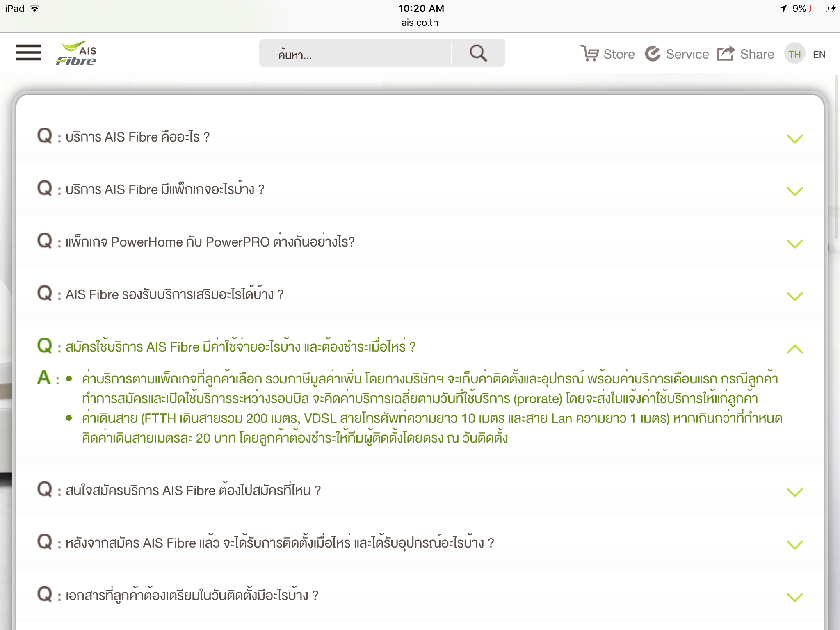Click question text บริการ AIS Fibre มีแพ็กเกจอะไรบ้าง ?
This screenshot has height=630, width=840.
pyautogui.click(x=165, y=188)
